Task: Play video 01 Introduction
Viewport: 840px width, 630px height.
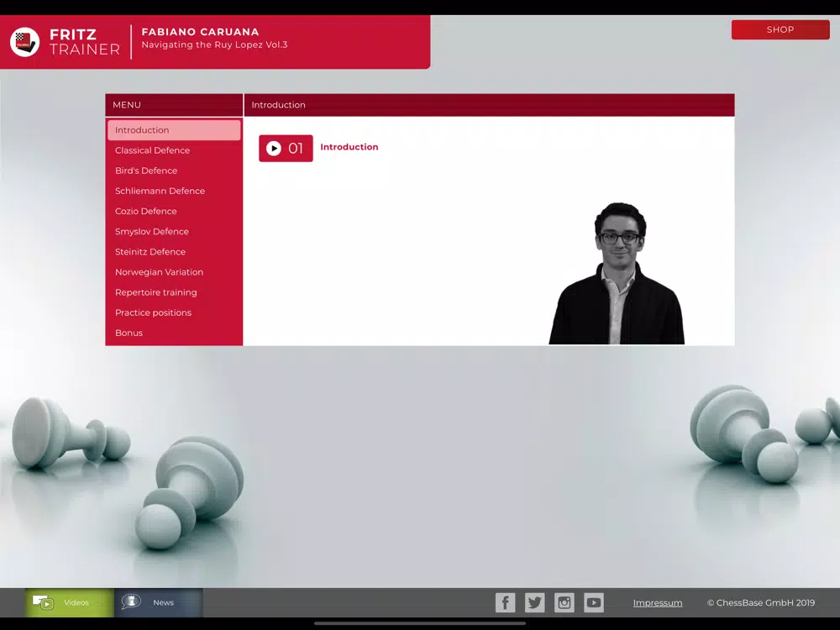Action: coord(286,149)
